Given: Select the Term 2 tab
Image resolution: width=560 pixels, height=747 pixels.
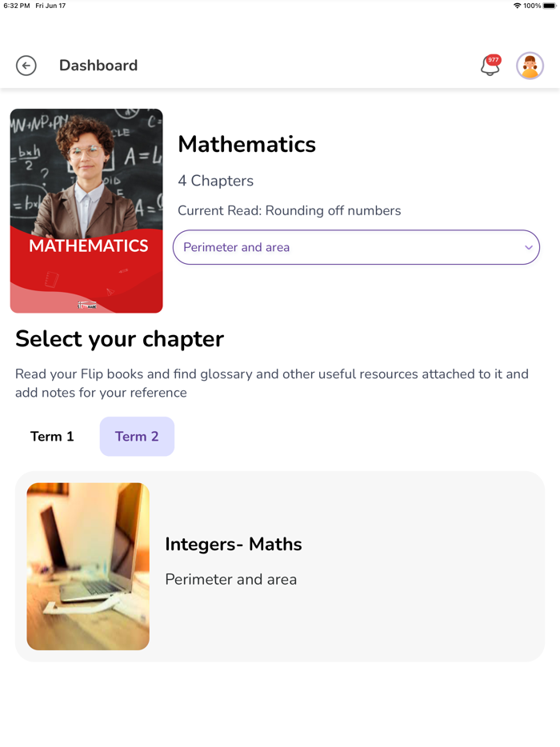Looking at the screenshot, I should 137,437.
